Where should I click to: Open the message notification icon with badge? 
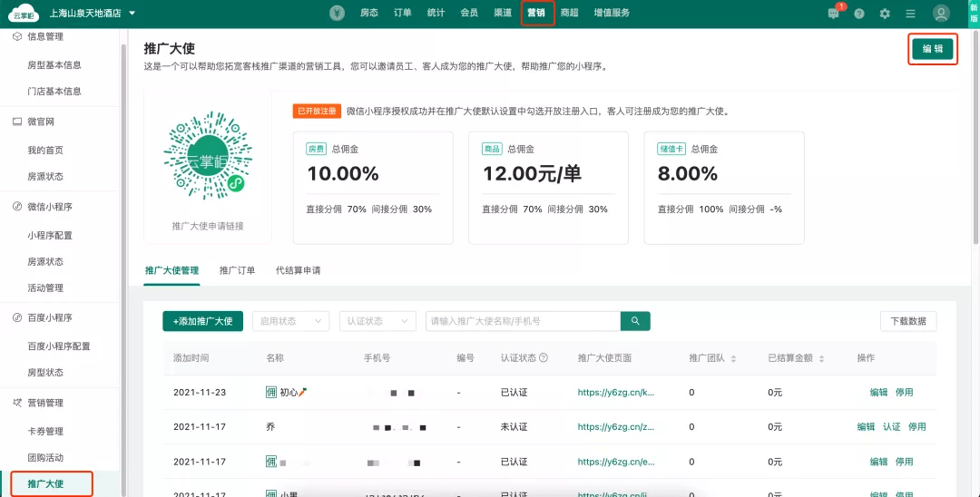point(835,13)
